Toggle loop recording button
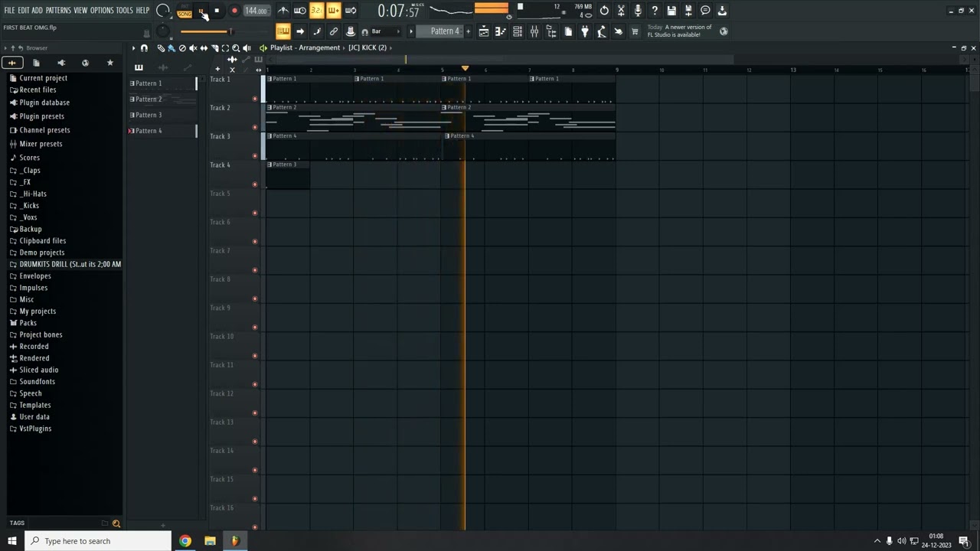The height and width of the screenshot is (551, 980). click(351, 11)
